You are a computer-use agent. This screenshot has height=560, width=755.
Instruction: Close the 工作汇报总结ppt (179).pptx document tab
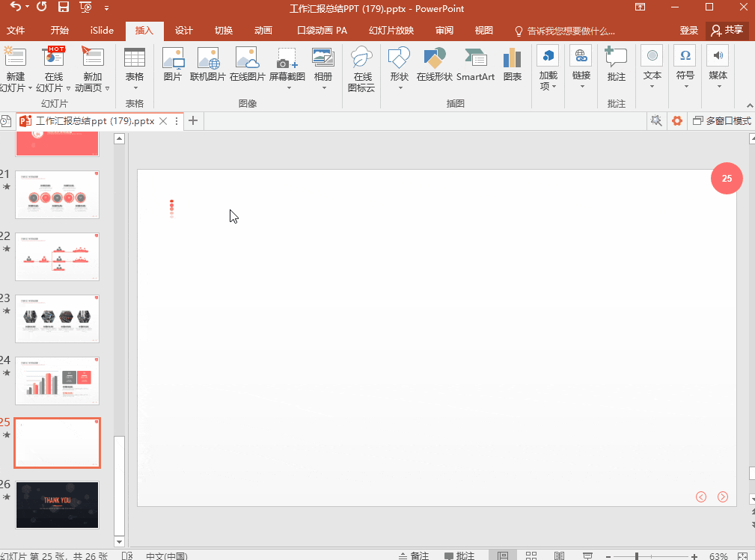tap(163, 121)
